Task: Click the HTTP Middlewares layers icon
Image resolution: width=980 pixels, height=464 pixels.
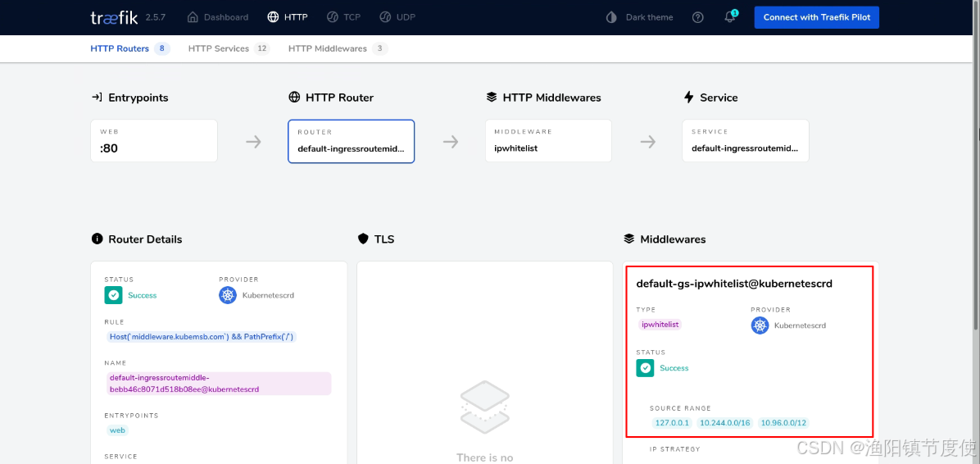Action: coord(492,98)
